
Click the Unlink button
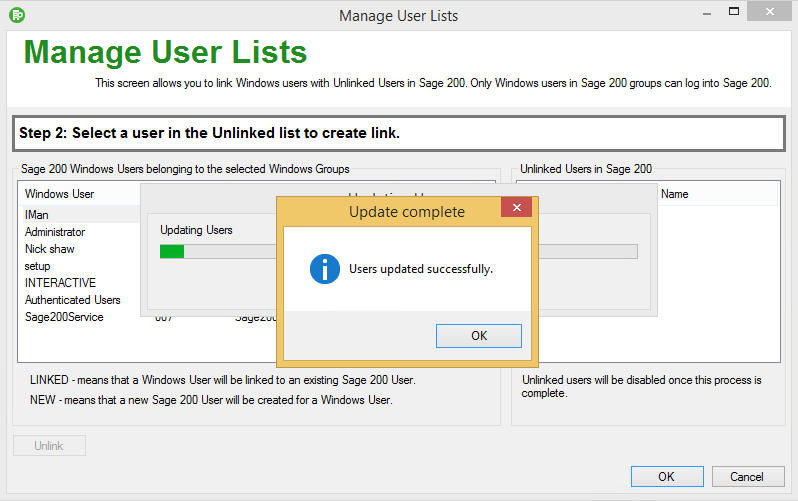[49, 446]
